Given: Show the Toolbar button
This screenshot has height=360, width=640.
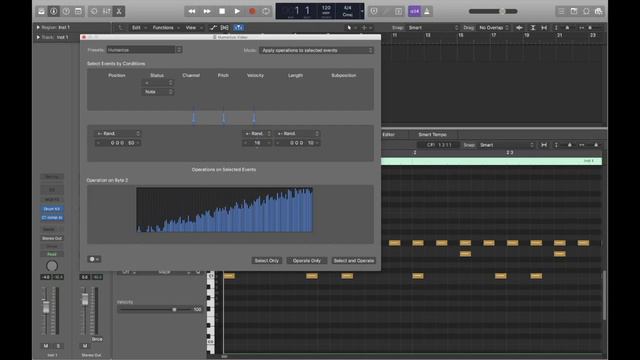Looking at the screenshot, I should click(x=78, y=11).
